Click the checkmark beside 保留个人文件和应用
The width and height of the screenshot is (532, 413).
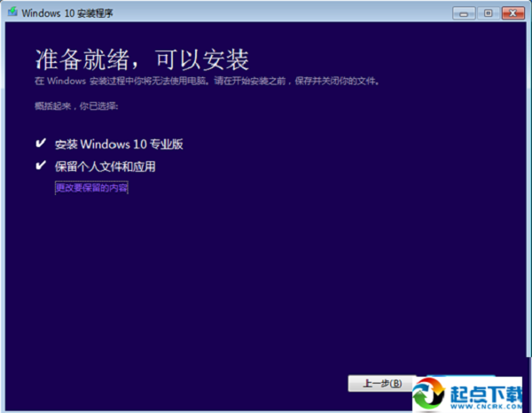(41, 166)
